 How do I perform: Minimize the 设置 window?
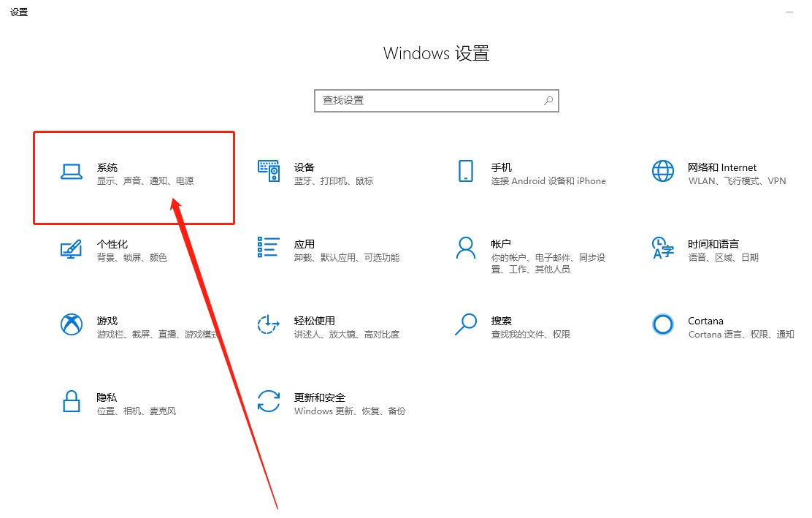[x=790, y=12]
